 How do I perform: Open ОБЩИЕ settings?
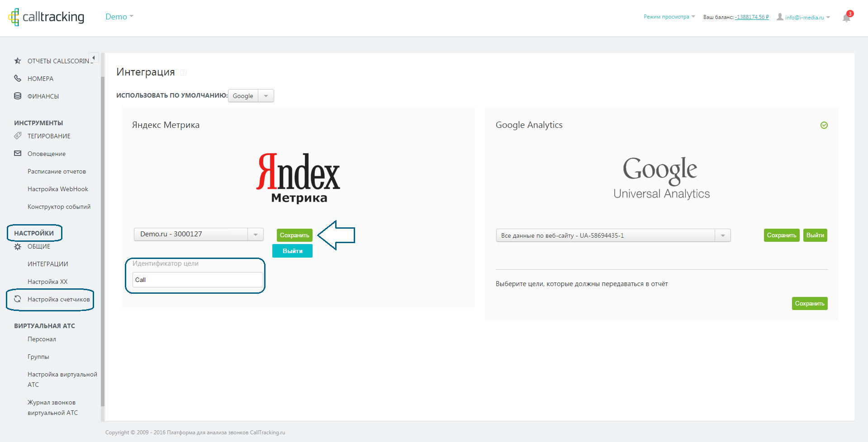tap(39, 246)
